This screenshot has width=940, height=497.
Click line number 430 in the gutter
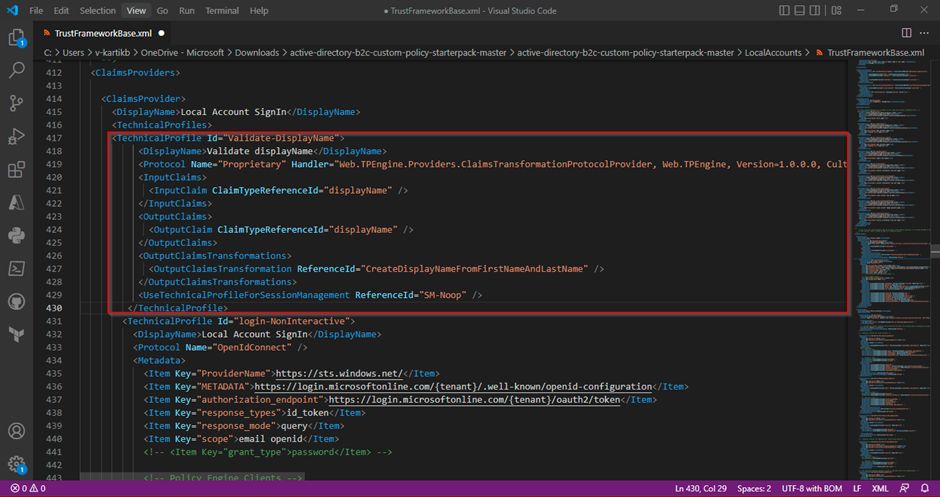[54, 308]
